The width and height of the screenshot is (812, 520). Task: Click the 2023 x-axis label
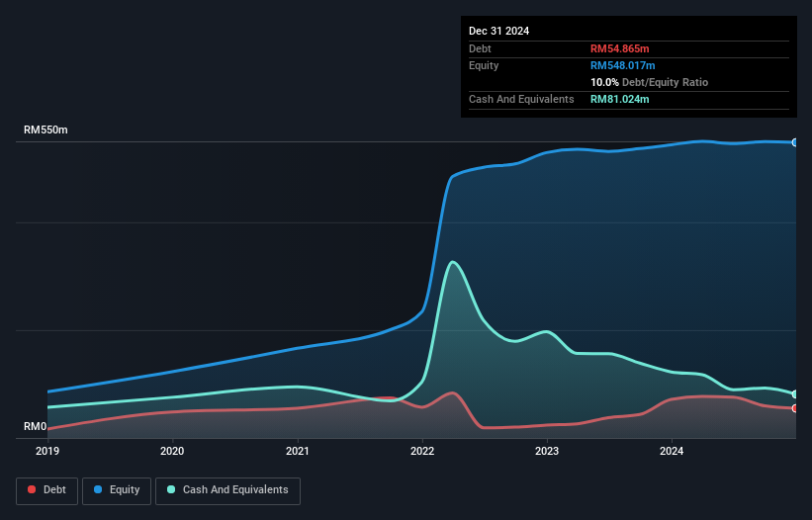547,451
